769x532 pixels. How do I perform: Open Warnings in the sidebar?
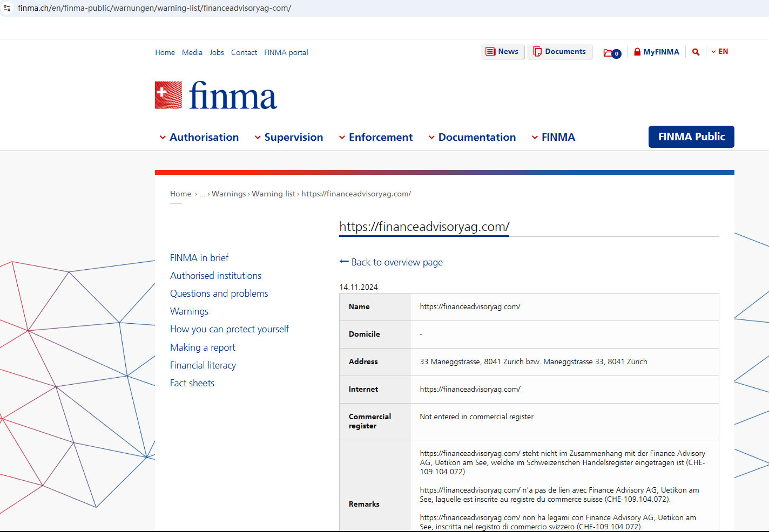pos(189,311)
